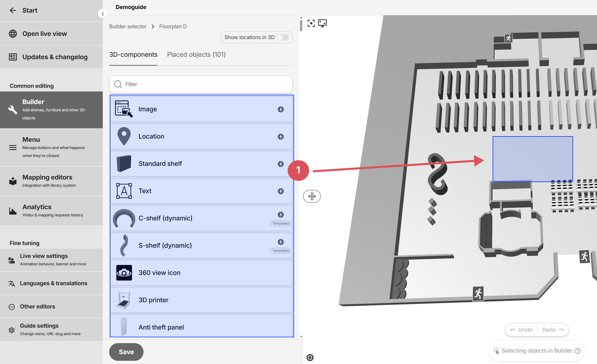The width and height of the screenshot is (597, 364).
Task: Switch to the Placed objects tab
Action: (x=196, y=55)
